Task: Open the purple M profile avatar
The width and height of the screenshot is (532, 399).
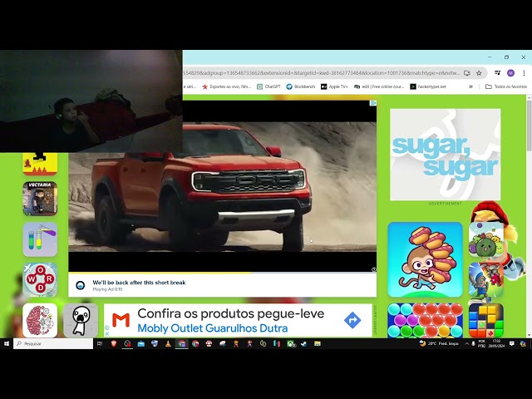Action: point(510,73)
